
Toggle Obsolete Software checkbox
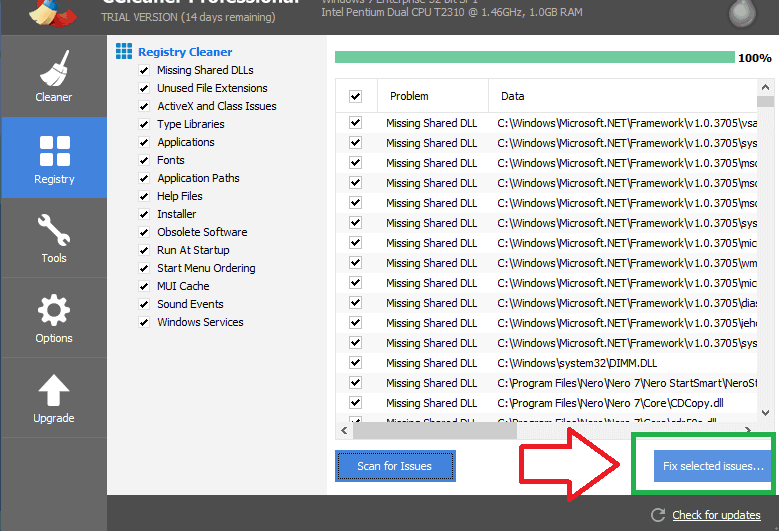(x=144, y=232)
